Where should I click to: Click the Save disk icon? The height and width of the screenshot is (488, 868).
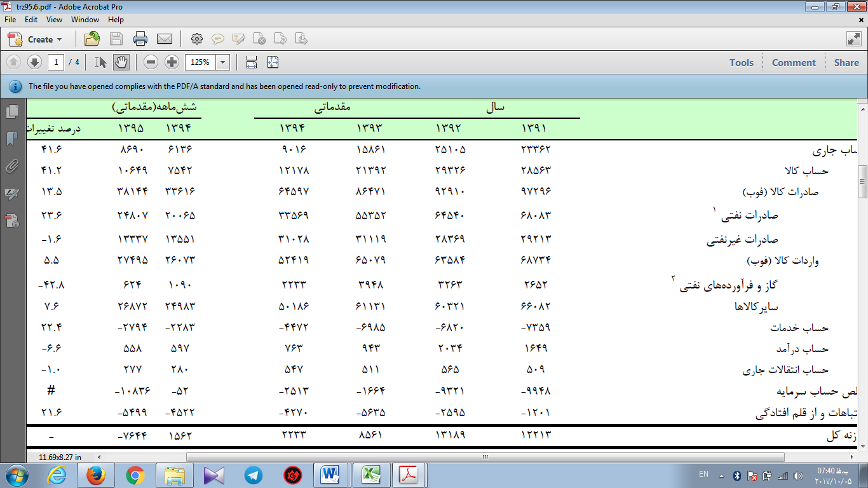(x=116, y=39)
